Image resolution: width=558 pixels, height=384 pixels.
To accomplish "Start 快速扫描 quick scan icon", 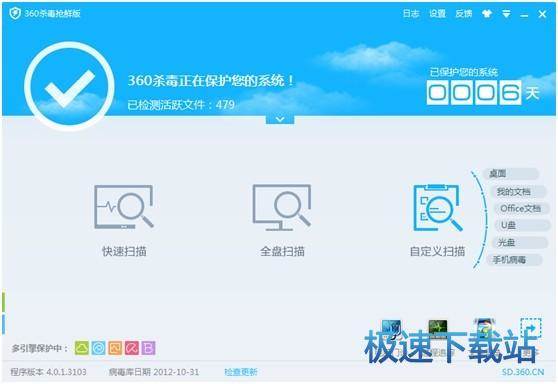I will click(x=124, y=207).
